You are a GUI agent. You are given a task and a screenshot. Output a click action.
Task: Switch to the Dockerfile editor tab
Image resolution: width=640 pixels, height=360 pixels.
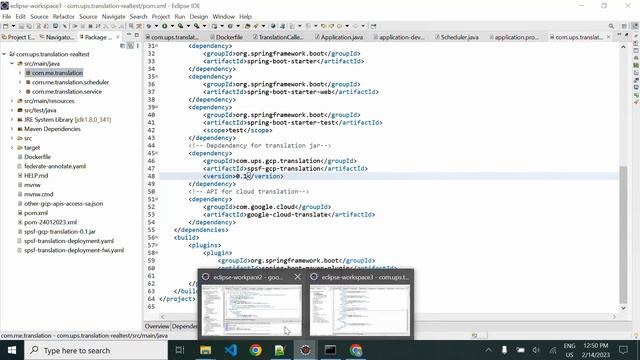click(x=226, y=37)
